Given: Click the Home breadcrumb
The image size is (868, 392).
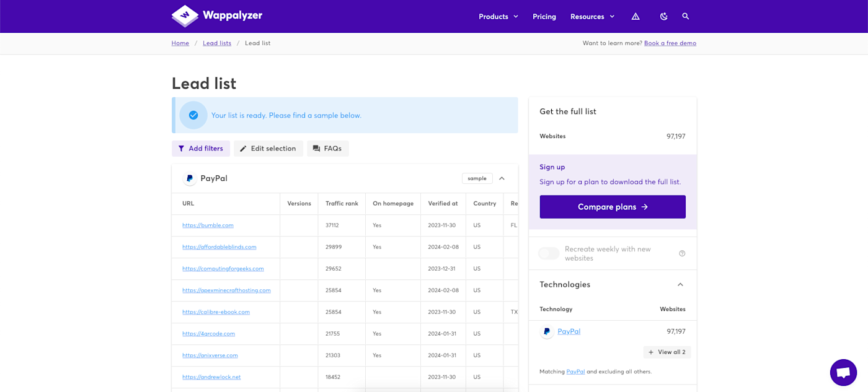Looking at the screenshot, I should pos(180,43).
